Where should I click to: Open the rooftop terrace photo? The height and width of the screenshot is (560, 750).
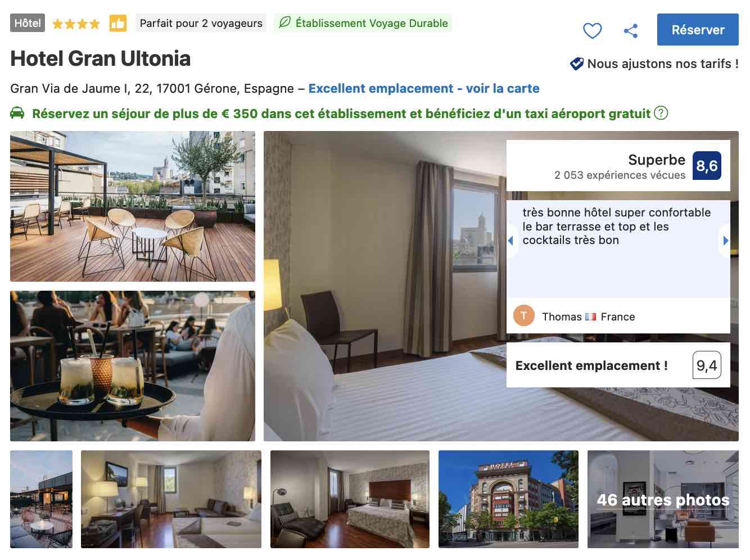(x=133, y=206)
